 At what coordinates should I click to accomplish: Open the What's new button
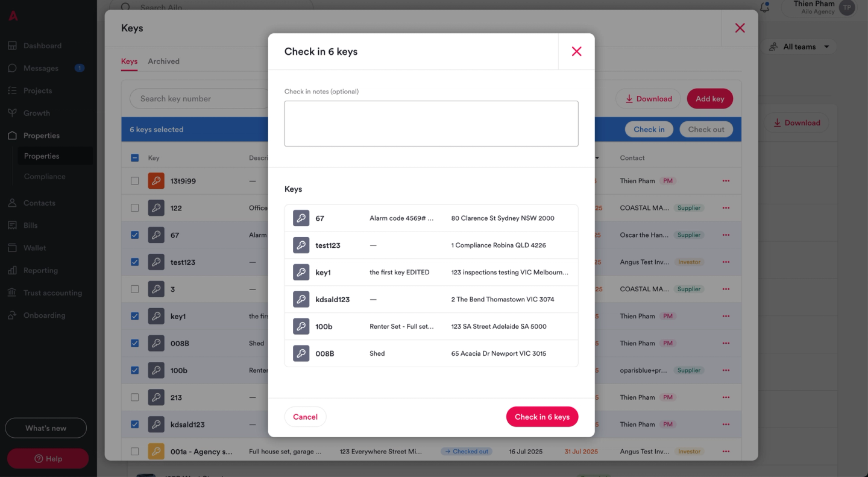[x=46, y=428]
